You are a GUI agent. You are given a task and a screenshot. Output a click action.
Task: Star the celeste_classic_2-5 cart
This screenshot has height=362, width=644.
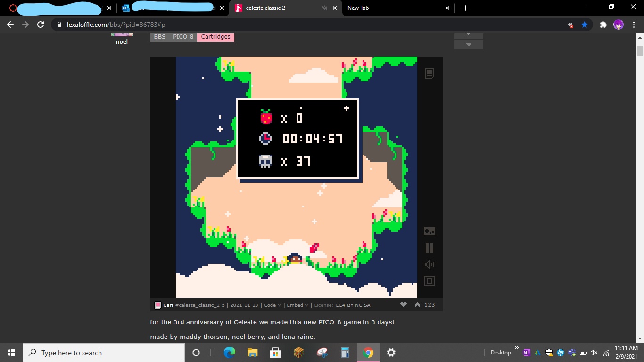[x=417, y=304]
